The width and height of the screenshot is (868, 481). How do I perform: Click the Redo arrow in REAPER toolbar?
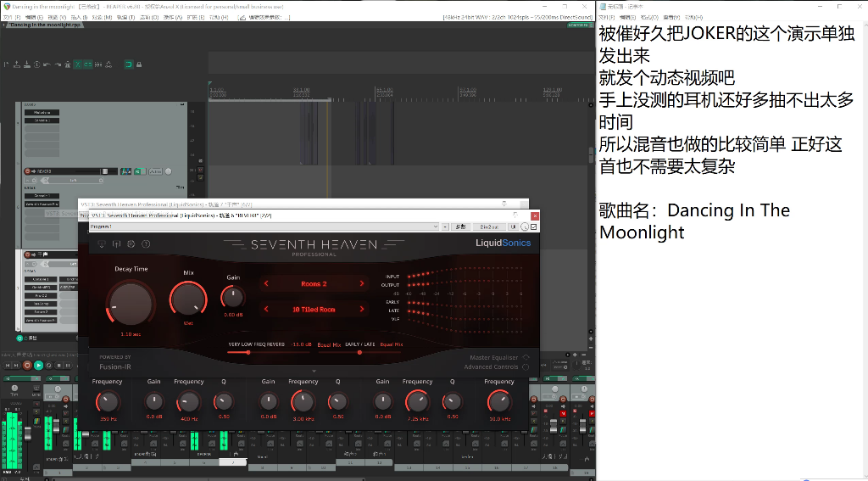pyautogui.click(x=57, y=64)
